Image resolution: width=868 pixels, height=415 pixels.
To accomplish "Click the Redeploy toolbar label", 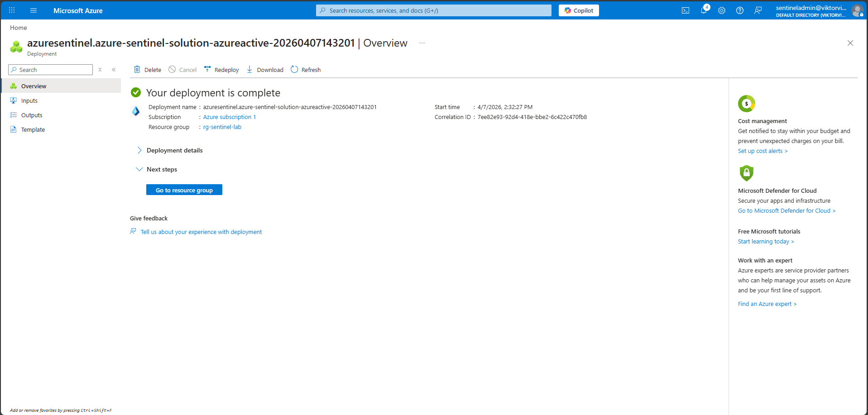I will [x=227, y=70].
